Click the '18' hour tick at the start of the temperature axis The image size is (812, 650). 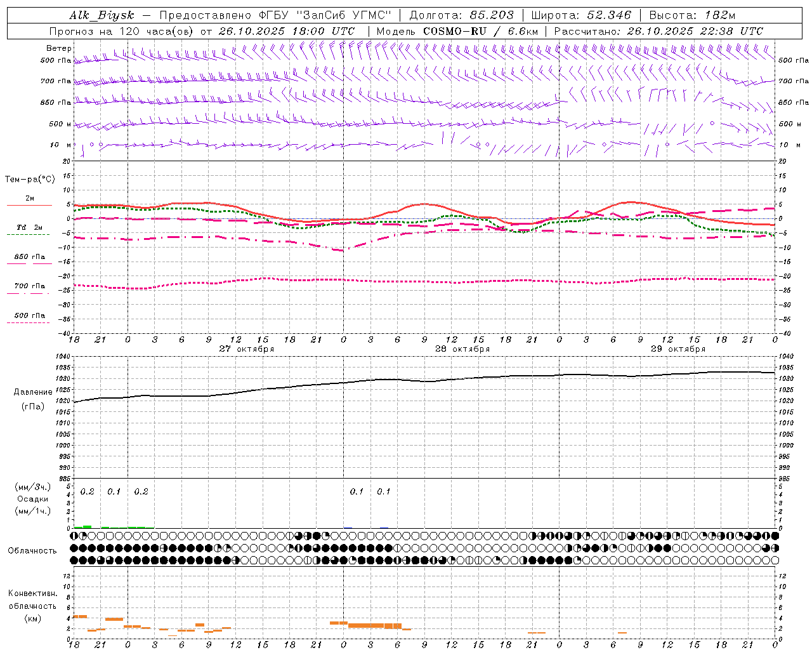(74, 340)
